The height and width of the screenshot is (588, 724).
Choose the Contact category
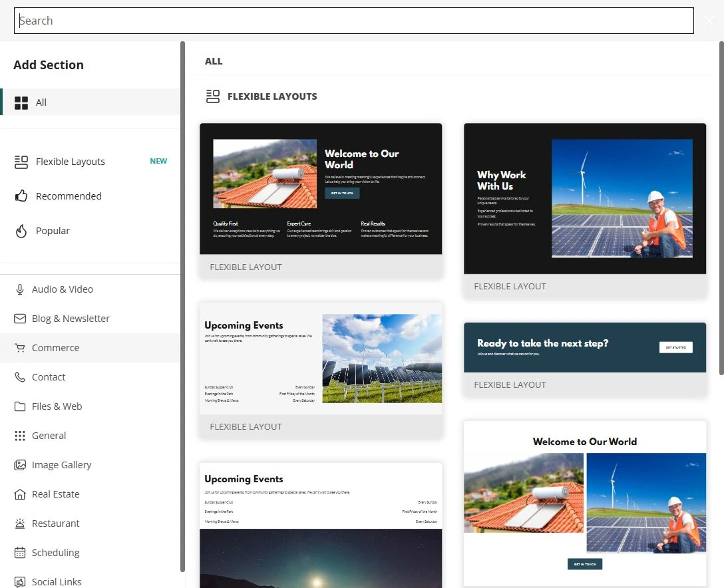tap(90, 377)
